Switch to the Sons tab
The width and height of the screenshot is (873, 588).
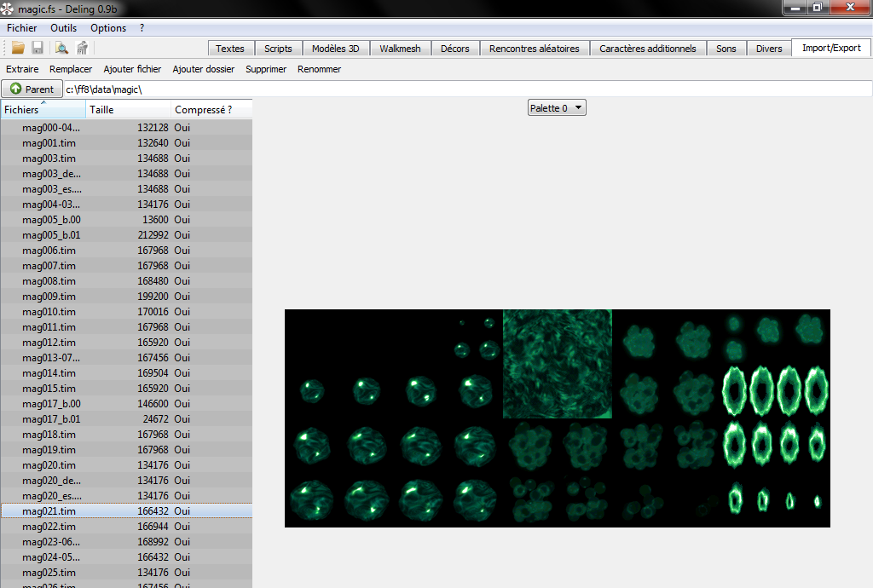(726, 49)
